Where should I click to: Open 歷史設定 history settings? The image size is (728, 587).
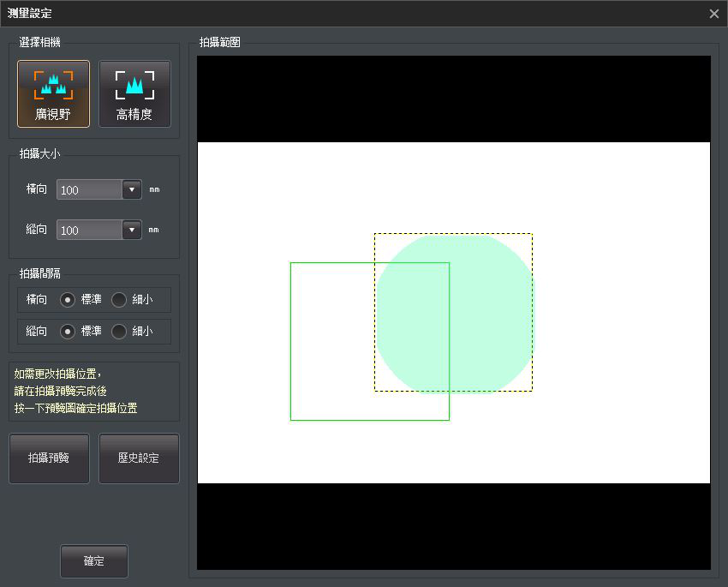pyautogui.click(x=139, y=458)
